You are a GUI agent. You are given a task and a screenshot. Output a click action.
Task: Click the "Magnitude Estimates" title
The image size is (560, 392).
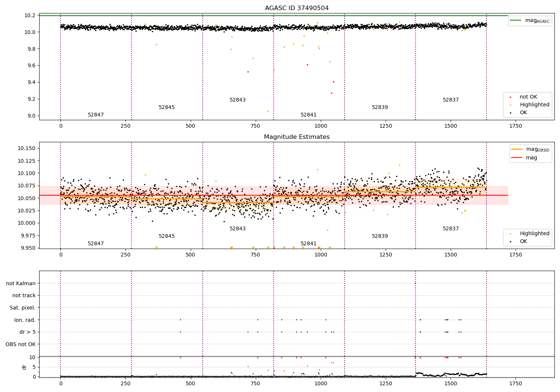point(297,137)
